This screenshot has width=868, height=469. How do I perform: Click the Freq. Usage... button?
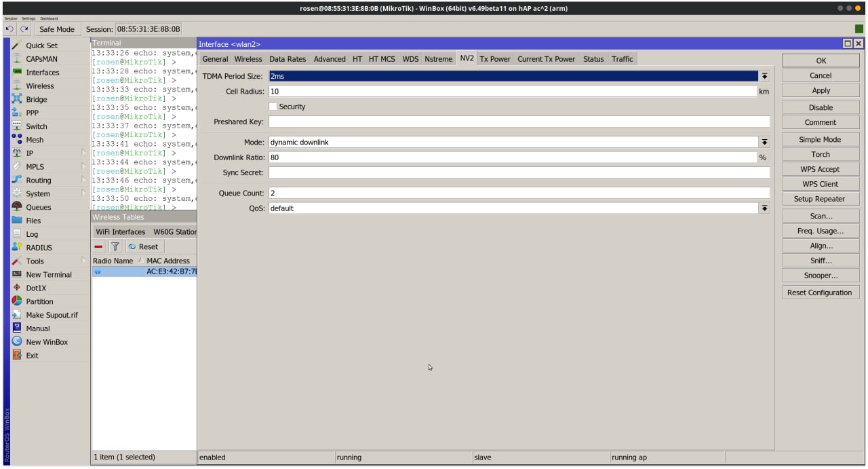coord(821,231)
